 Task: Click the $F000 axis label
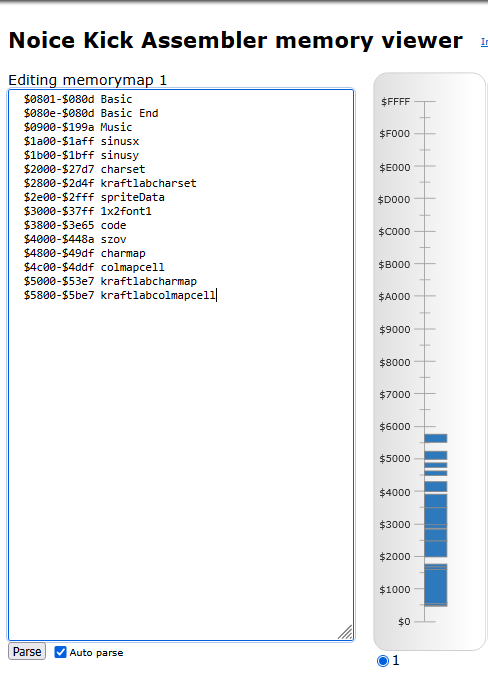coord(394,134)
